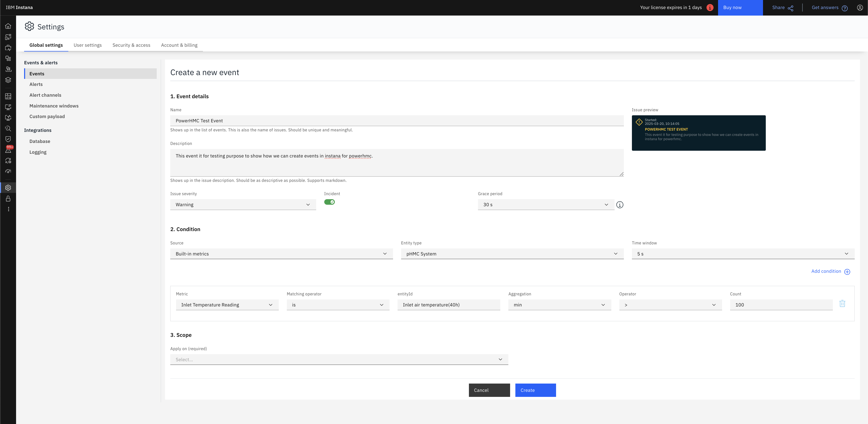Screen dimensions: 868x424
Task: Open the shield checkmark sidebar icon
Action: [x=8, y=139]
